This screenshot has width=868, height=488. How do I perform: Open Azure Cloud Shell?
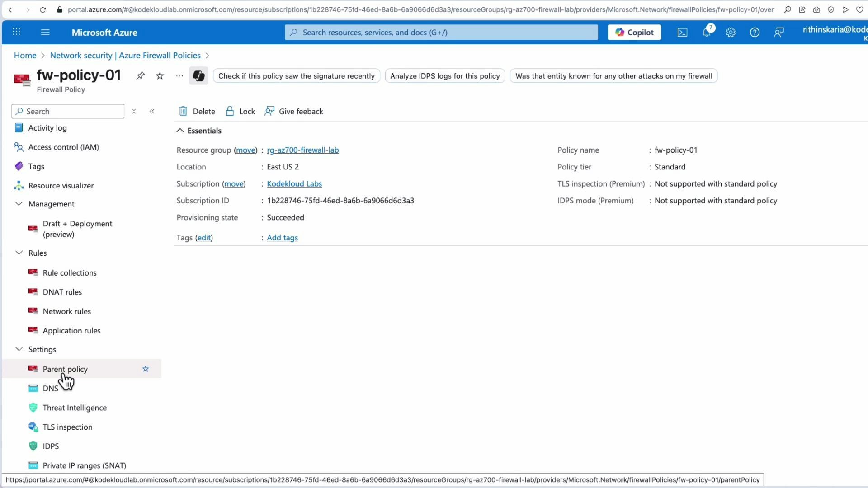(682, 32)
